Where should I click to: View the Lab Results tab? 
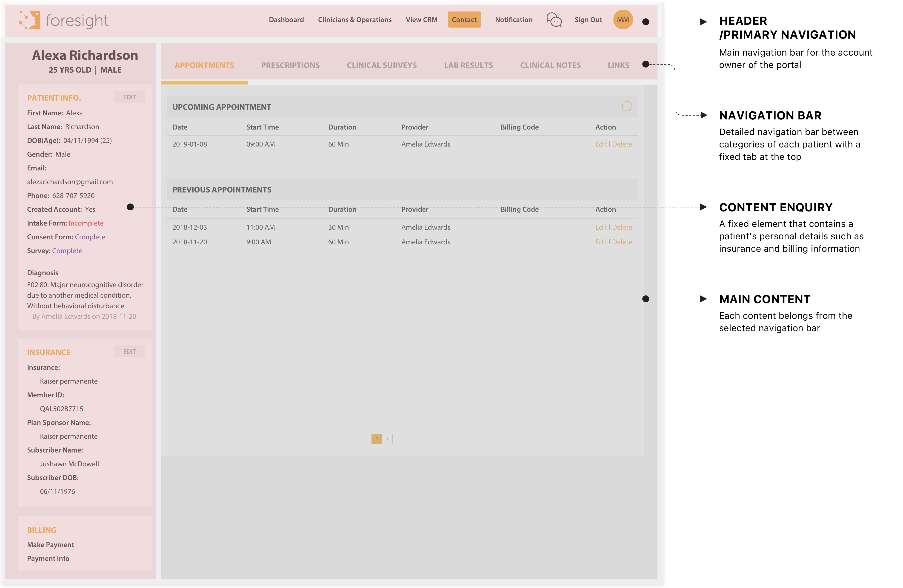[x=469, y=65]
